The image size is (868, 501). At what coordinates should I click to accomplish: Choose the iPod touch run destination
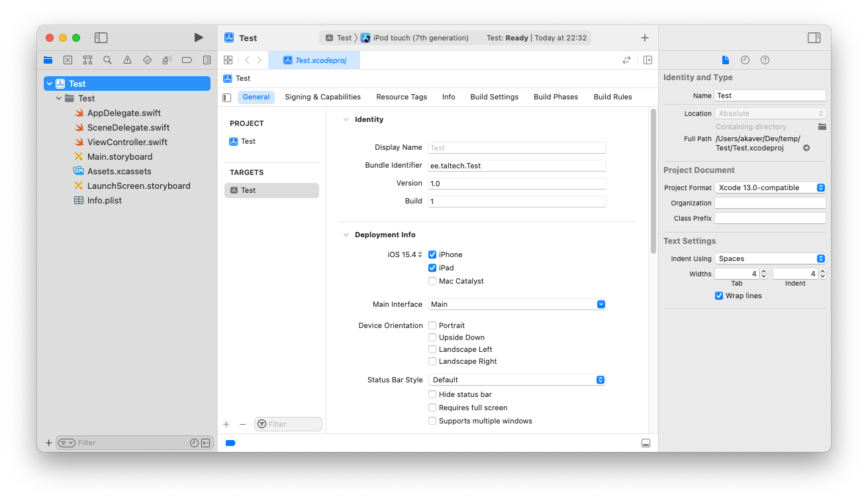(415, 38)
